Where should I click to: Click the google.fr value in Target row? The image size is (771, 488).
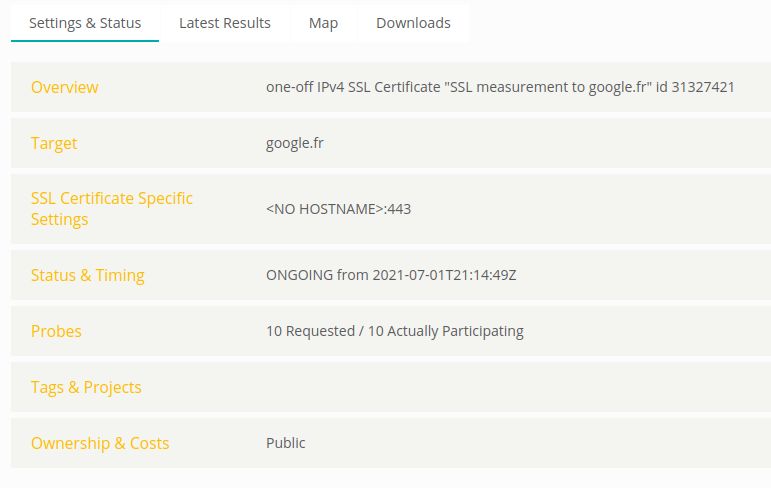click(x=294, y=143)
